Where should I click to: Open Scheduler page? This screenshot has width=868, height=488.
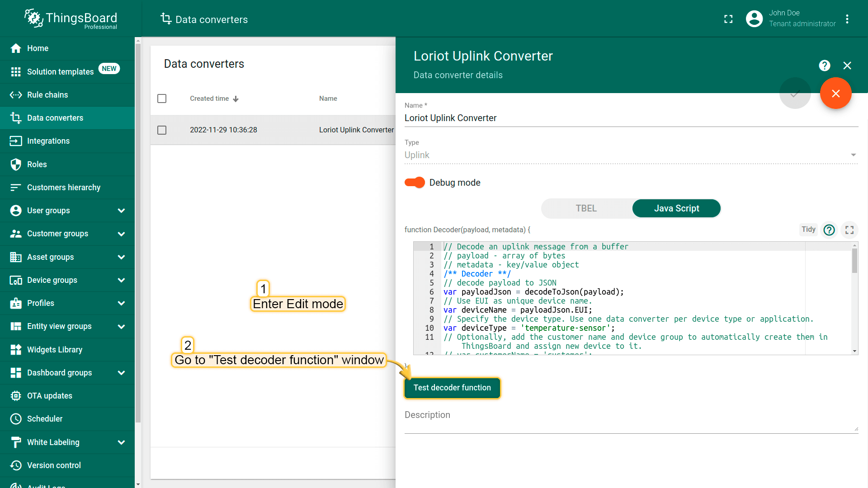67,419
